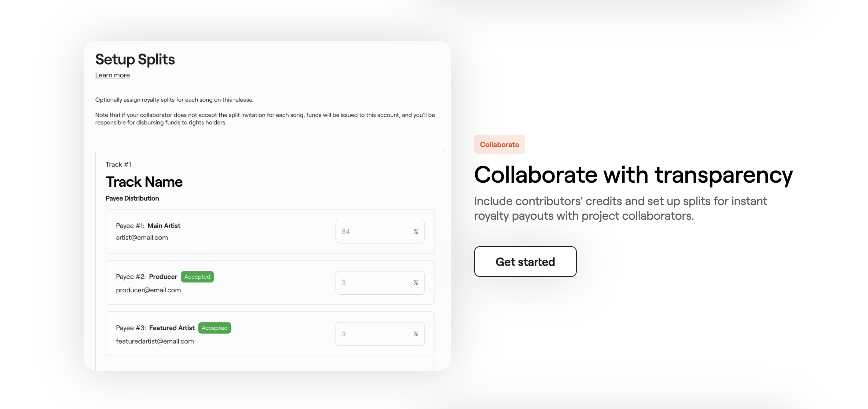Click the Setup Splits heading

coord(135,59)
